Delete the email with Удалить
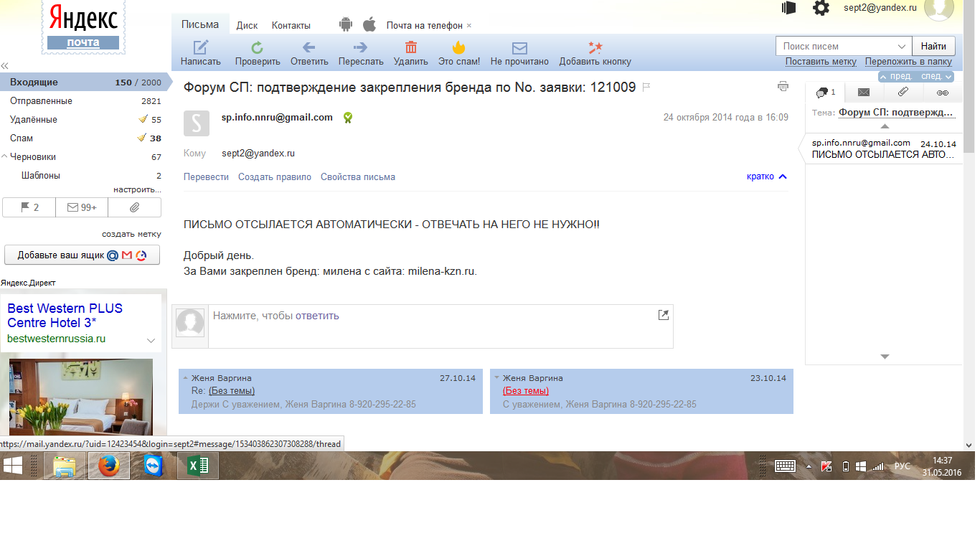The width and height of the screenshot is (980, 551). (x=411, y=54)
